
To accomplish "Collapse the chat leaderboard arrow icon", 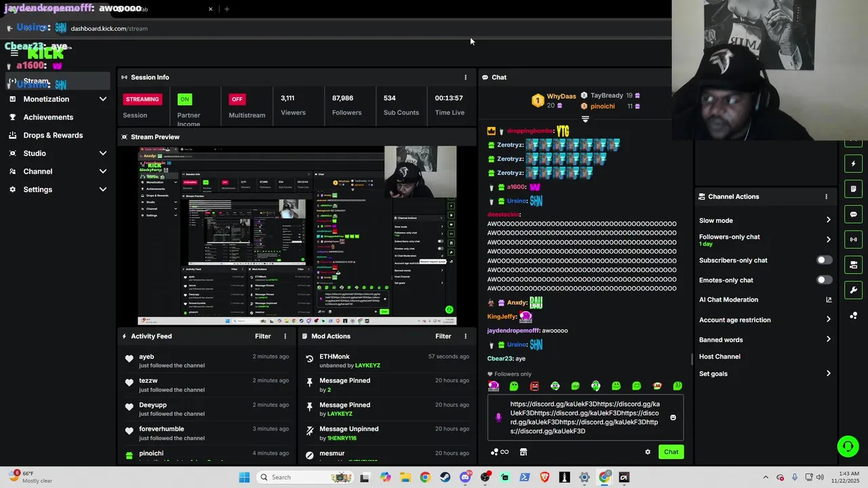I will (585, 119).
